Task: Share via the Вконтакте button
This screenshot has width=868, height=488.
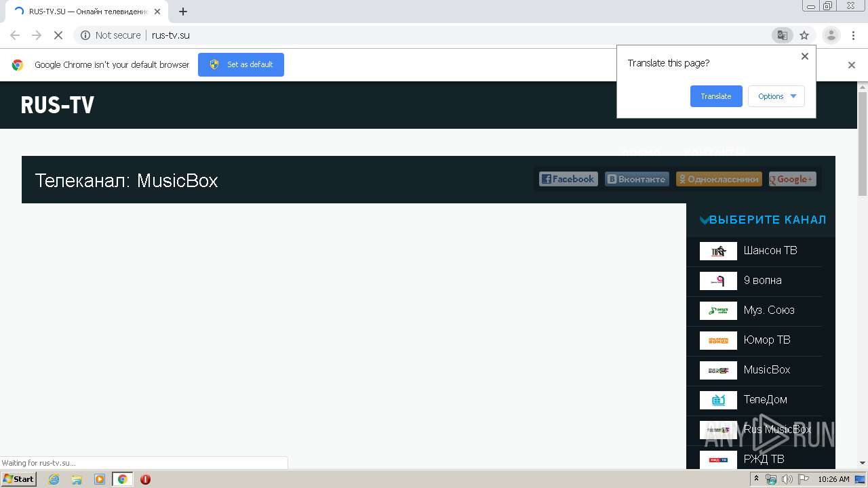Action: (x=637, y=179)
